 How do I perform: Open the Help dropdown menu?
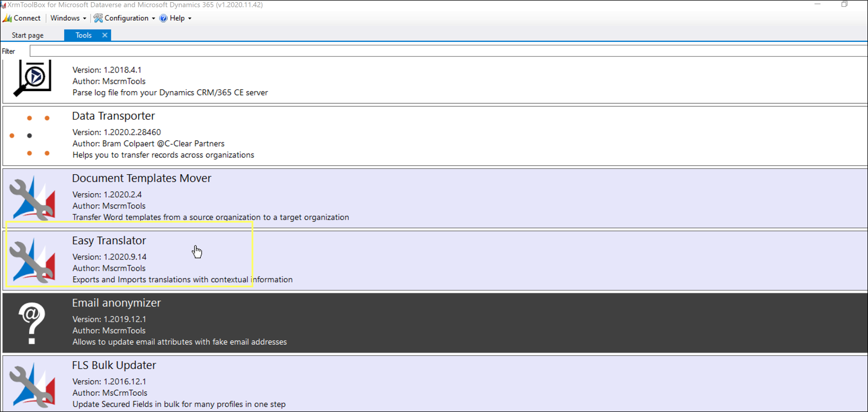pyautogui.click(x=175, y=18)
